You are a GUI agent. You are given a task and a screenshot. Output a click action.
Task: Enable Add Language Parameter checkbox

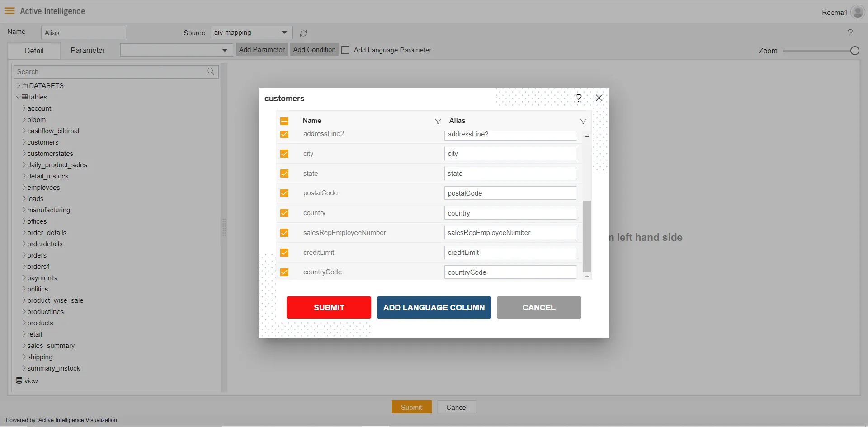coord(346,50)
